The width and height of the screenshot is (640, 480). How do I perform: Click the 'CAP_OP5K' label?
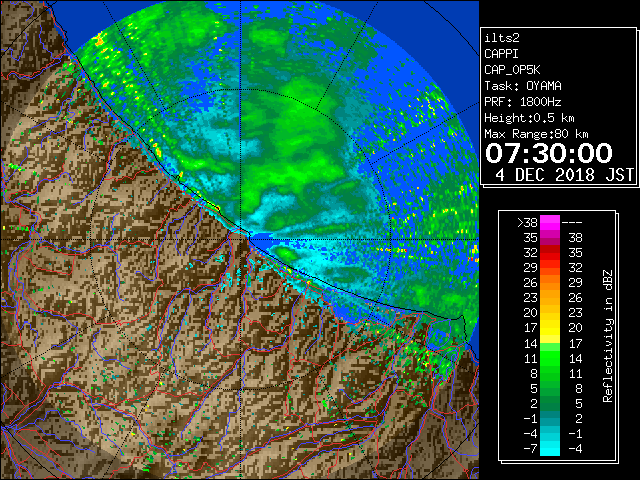(x=512, y=70)
